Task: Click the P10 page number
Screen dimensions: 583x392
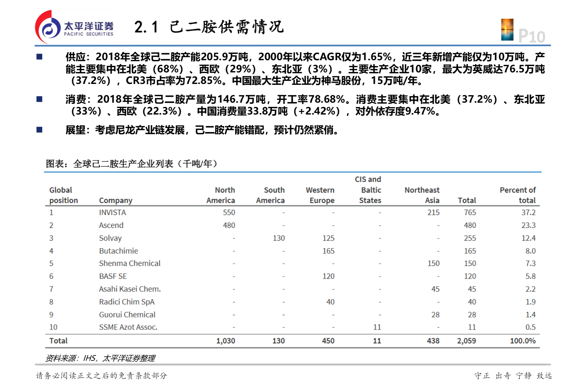Action: 532,36
